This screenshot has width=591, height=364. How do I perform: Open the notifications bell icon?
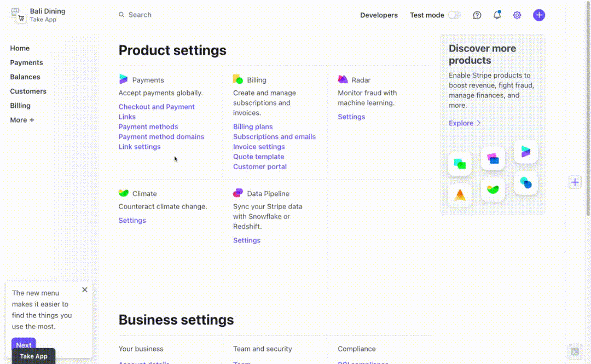(x=497, y=15)
